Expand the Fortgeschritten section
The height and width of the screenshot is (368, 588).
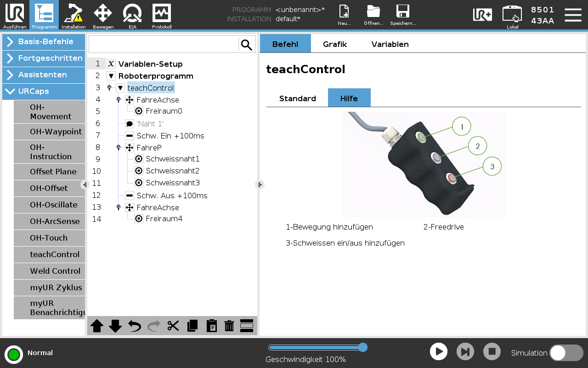(44, 58)
